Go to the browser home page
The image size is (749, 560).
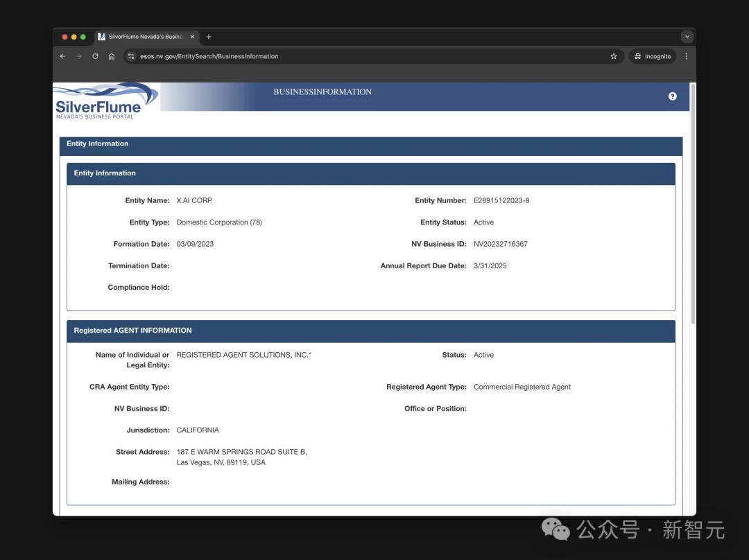[x=112, y=56]
